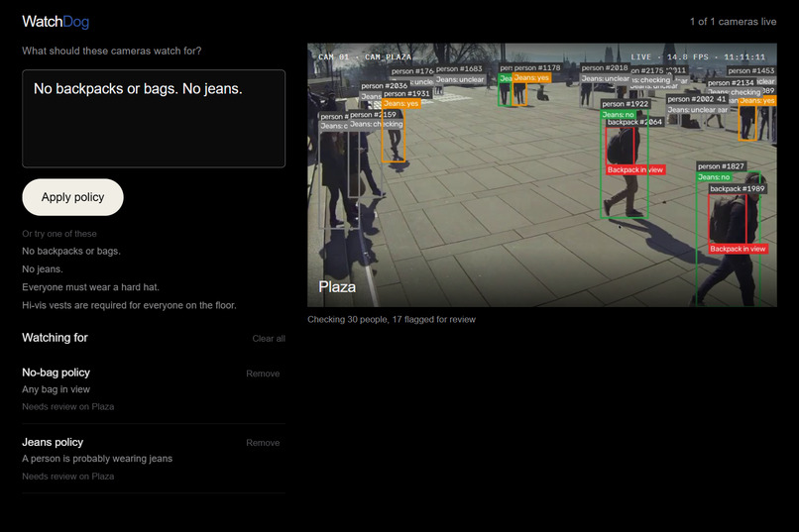This screenshot has width=799, height=532.
Task: Select the hi-vis vests required suggestion
Action: (129, 305)
